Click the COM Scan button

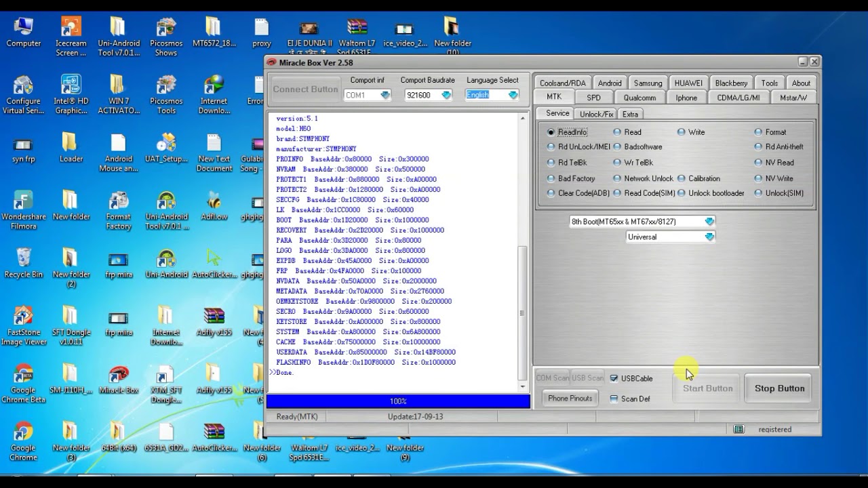pyautogui.click(x=552, y=378)
